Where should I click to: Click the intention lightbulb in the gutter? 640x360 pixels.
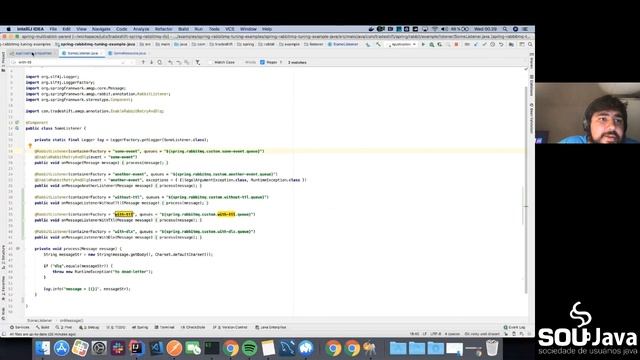30,146
